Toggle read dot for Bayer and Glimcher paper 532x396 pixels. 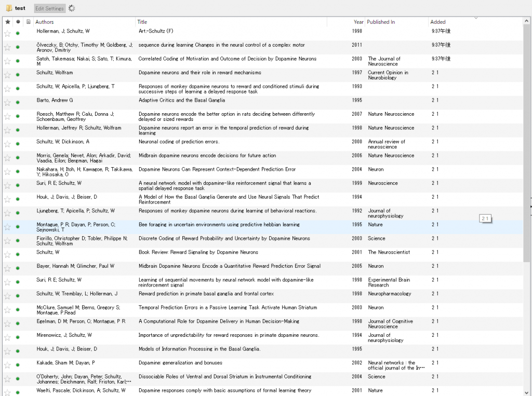click(x=18, y=268)
